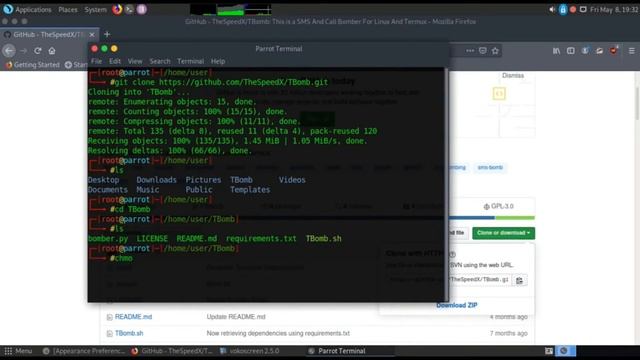Toggle Firefox sidebar view icon
Image resolution: width=640 pixels, height=360 pixels.
click(571, 51)
